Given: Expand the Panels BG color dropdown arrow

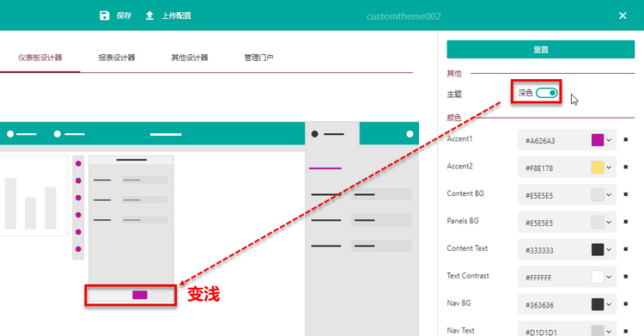Looking at the screenshot, I should tap(609, 223).
